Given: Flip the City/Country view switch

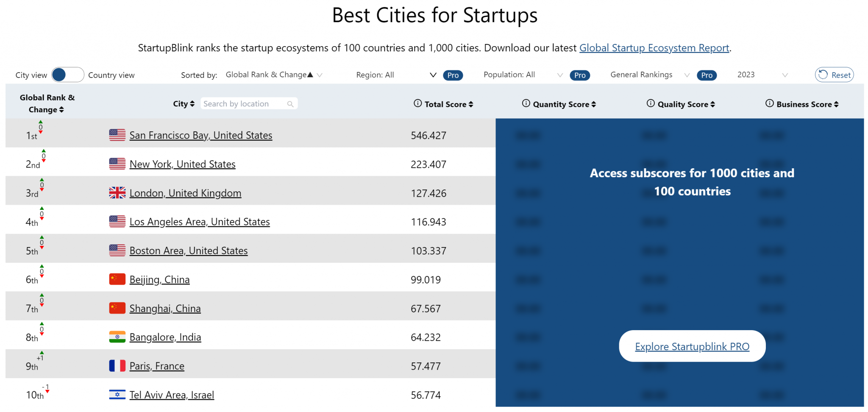Looking at the screenshot, I should pos(67,75).
